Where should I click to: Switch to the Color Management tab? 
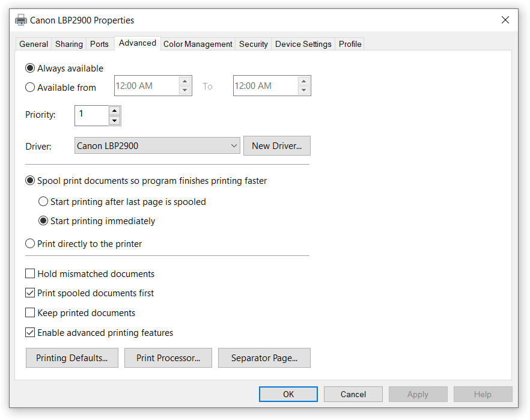click(x=198, y=44)
